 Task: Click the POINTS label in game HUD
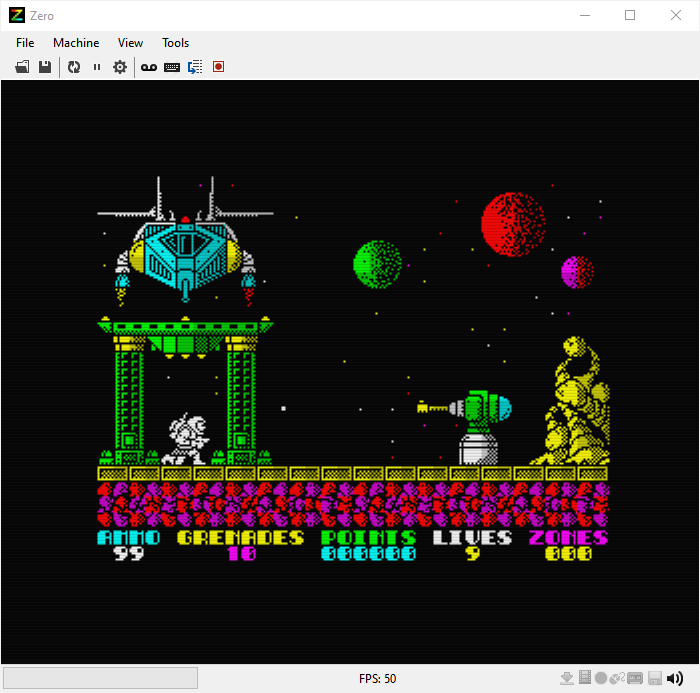(x=369, y=537)
